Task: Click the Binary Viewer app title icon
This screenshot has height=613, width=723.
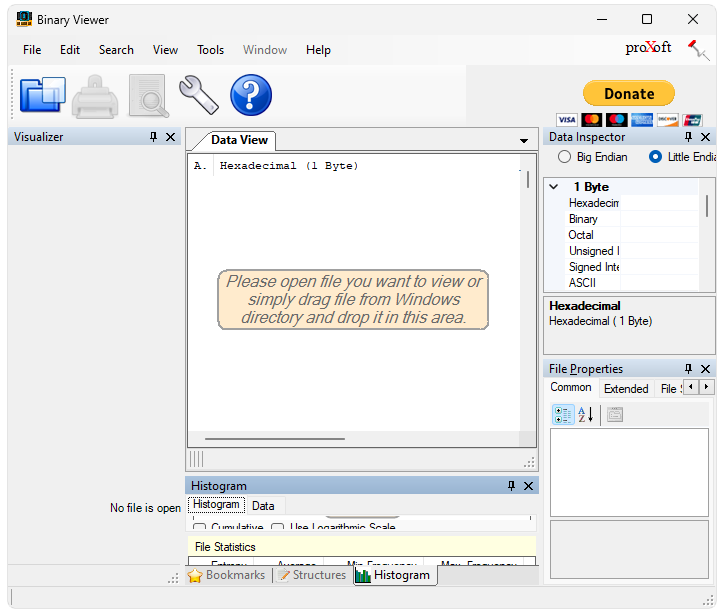Action: [24, 19]
